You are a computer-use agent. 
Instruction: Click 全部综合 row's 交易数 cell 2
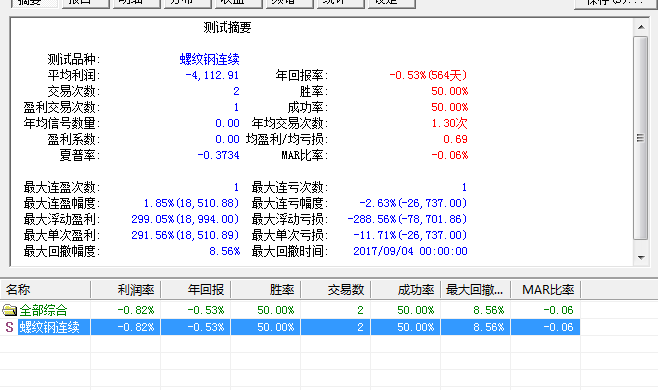coord(336,310)
